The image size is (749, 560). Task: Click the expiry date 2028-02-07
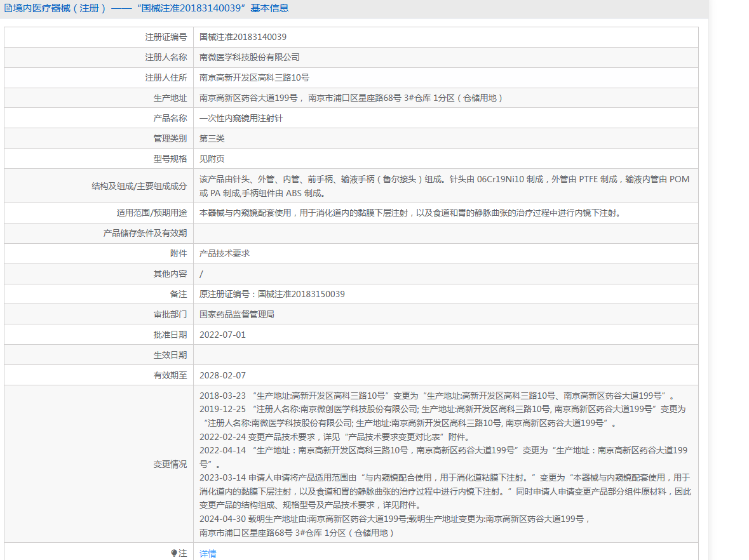point(222,375)
